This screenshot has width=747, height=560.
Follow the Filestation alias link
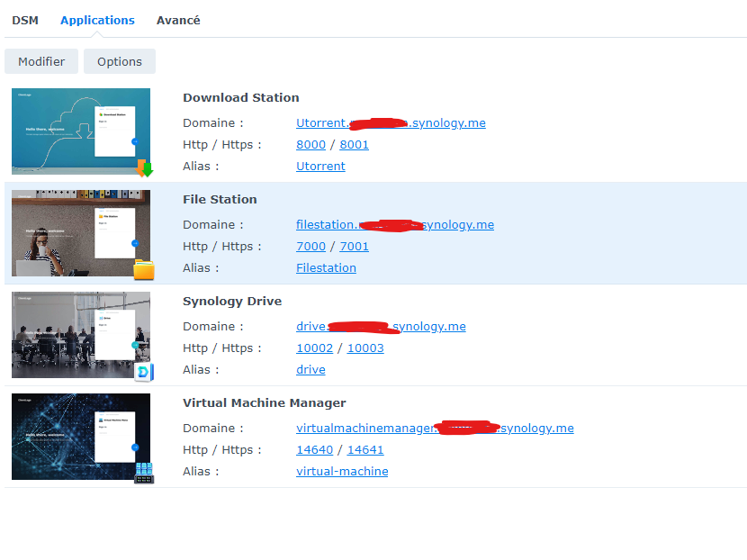pyautogui.click(x=326, y=268)
